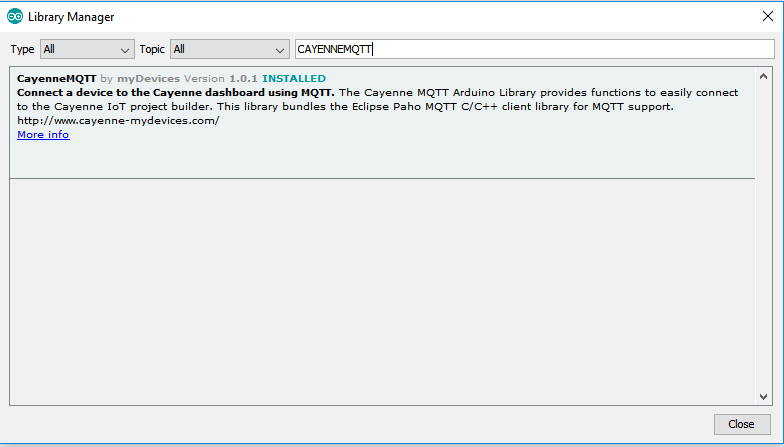Click the INSTALLED status label

click(294, 78)
